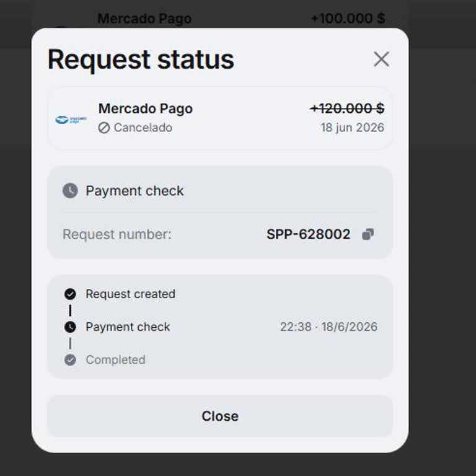Click the Payment check timeline clock icon

pos(70,327)
